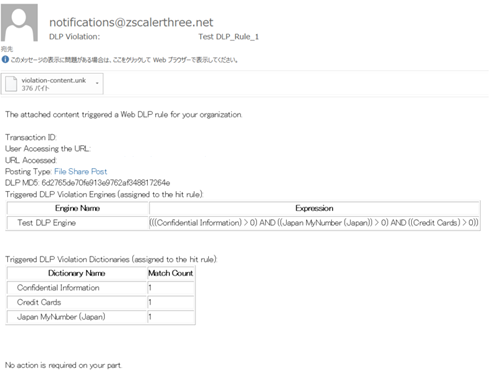Open the violation-content.unk attachment file icon

click(x=11, y=84)
